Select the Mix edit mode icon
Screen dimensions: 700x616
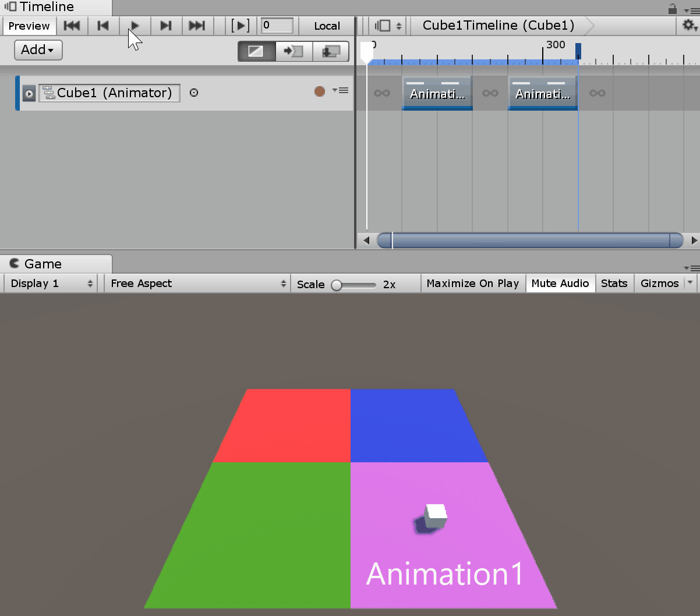click(x=255, y=51)
